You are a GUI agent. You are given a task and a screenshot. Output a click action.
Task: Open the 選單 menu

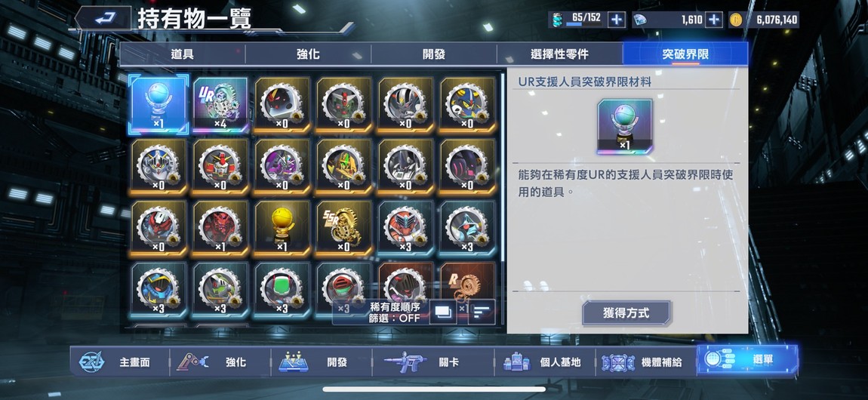(x=746, y=360)
